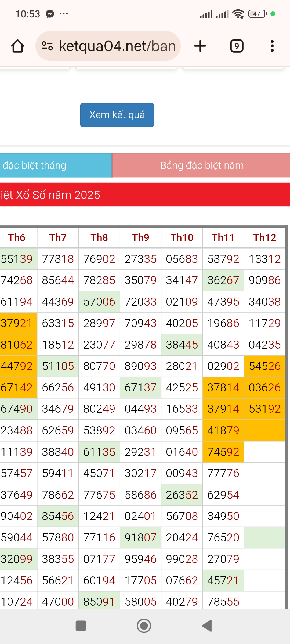This screenshot has height=644, width=290.
Task: Select green cell 51105
Action: 58,366
